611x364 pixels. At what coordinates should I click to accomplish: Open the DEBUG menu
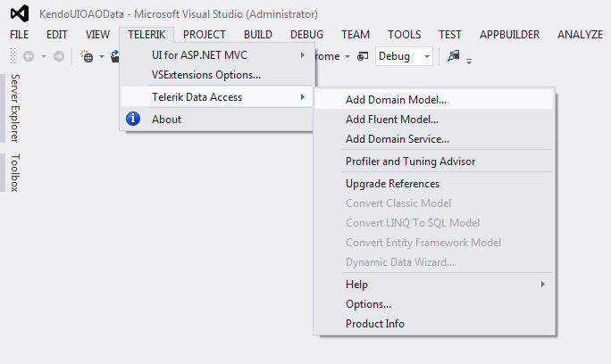(x=306, y=35)
